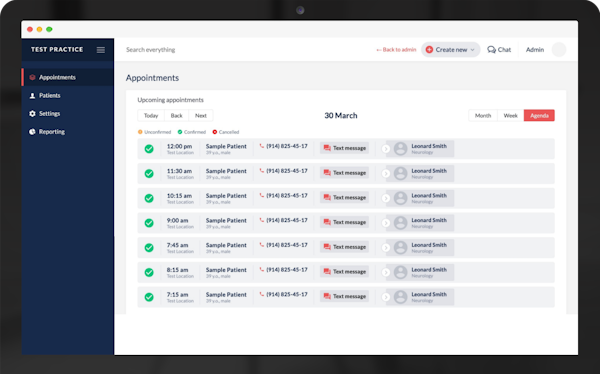Expand the 8:15 am row chevron
Viewport: 600px width, 374px height.
[x=386, y=273]
